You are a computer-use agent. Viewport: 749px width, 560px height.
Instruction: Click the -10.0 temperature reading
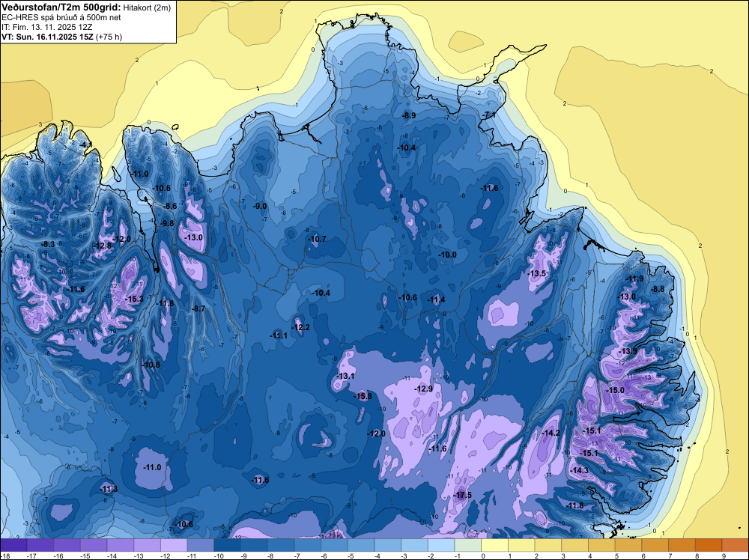point(448,255)
